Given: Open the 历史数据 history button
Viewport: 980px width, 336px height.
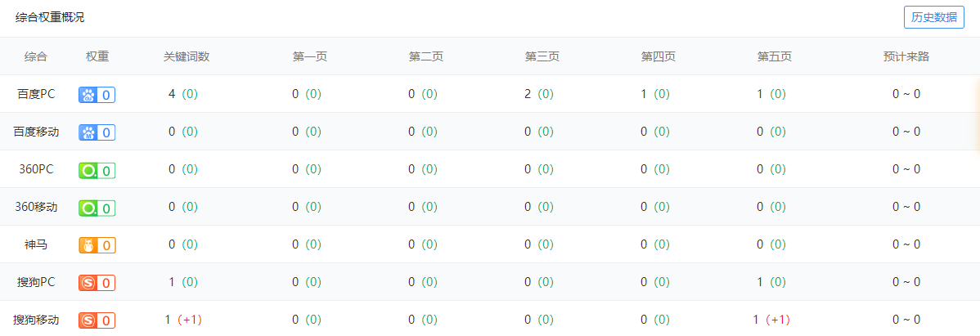Looking at the screenshot, I should click(933, 17).
